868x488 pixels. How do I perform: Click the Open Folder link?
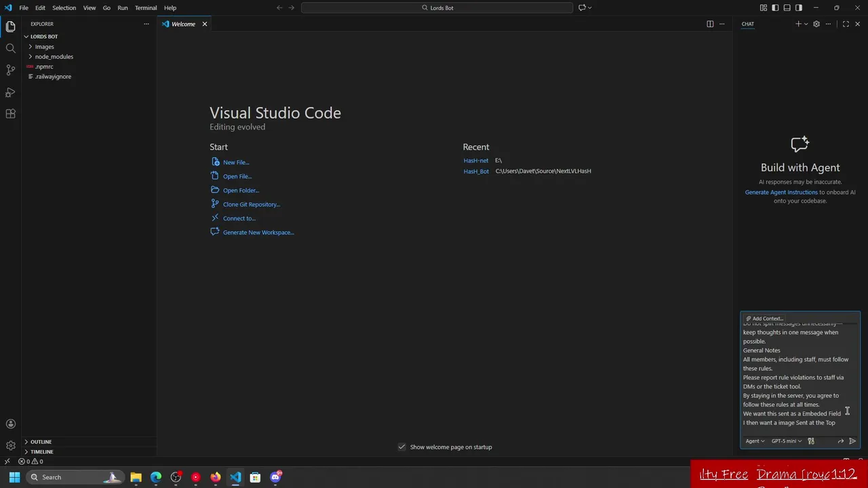[241, 190]
